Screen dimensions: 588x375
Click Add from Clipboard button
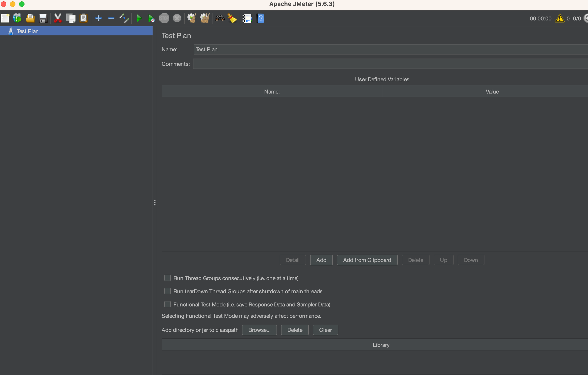pos(367,260)
